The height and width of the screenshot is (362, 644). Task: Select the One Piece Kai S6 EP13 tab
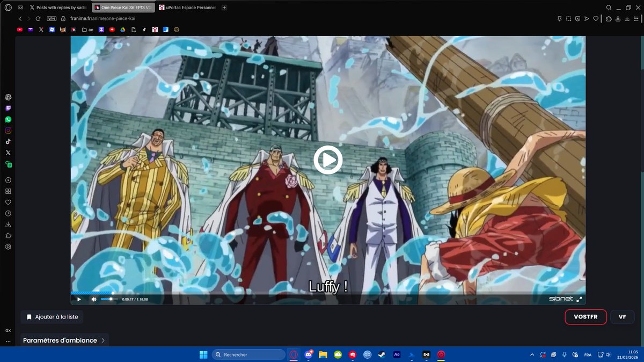pyautogui.click(x=123, y=8)
